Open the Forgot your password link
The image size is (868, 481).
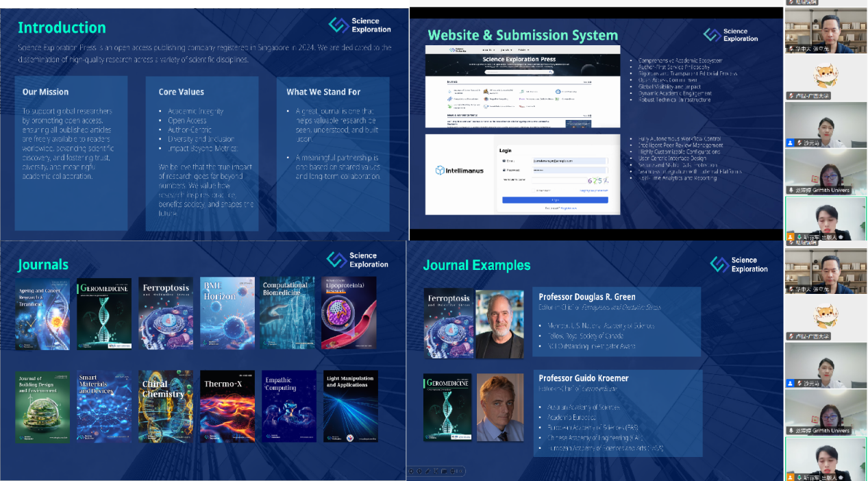pyautogui.click(x=593, y=190)
